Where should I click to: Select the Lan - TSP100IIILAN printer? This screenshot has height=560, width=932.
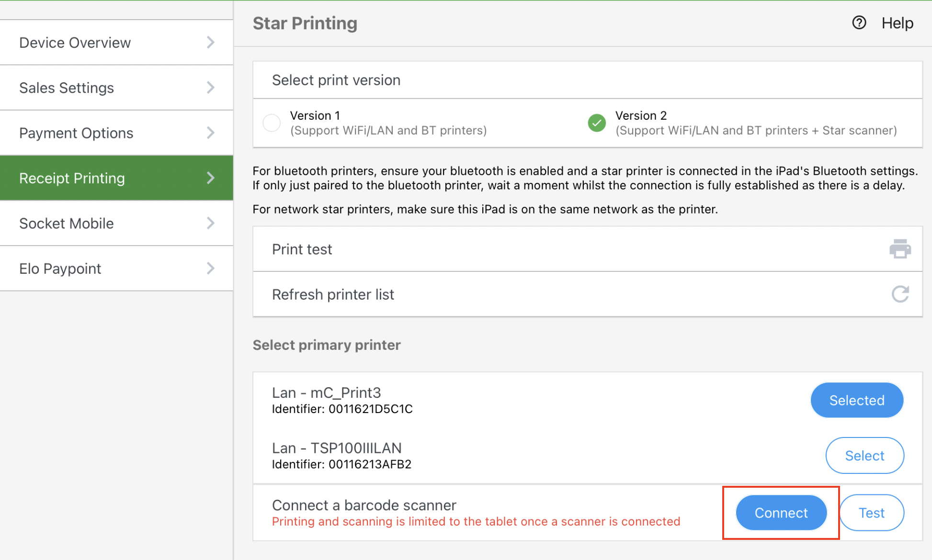pyautogui.click(x=864, y=455)
